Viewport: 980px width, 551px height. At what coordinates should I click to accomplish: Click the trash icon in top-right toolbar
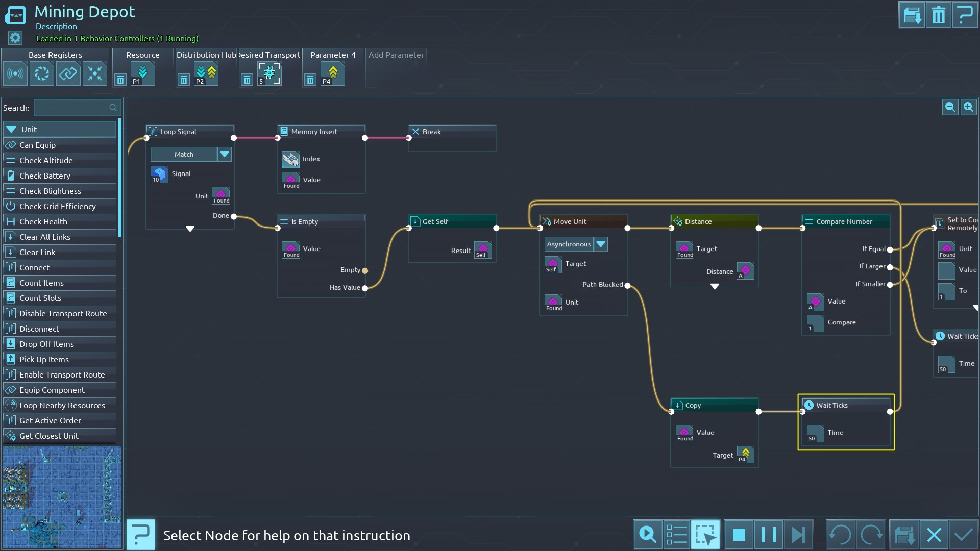938,15
